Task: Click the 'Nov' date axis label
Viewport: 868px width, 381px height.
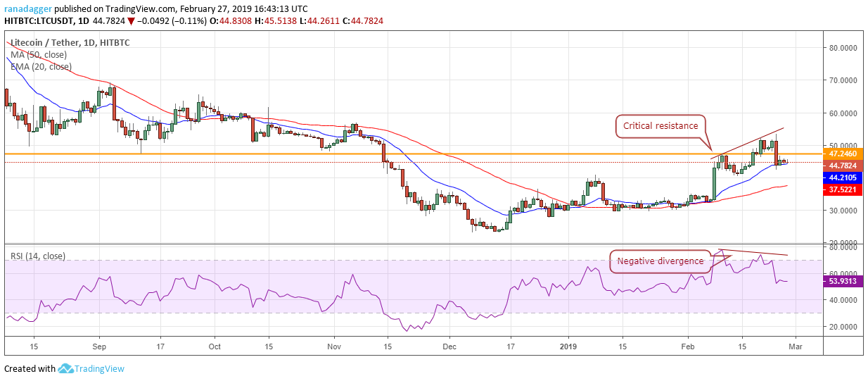Action: [334, 346]
